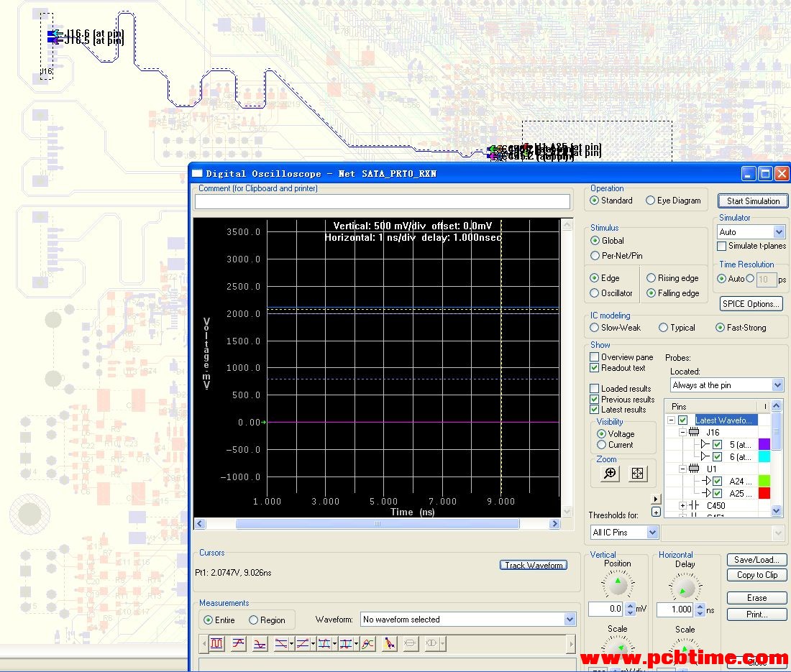Click red color swatch for pin A25
This screenshot has width=791, height=672.
[x=764, y=493]
